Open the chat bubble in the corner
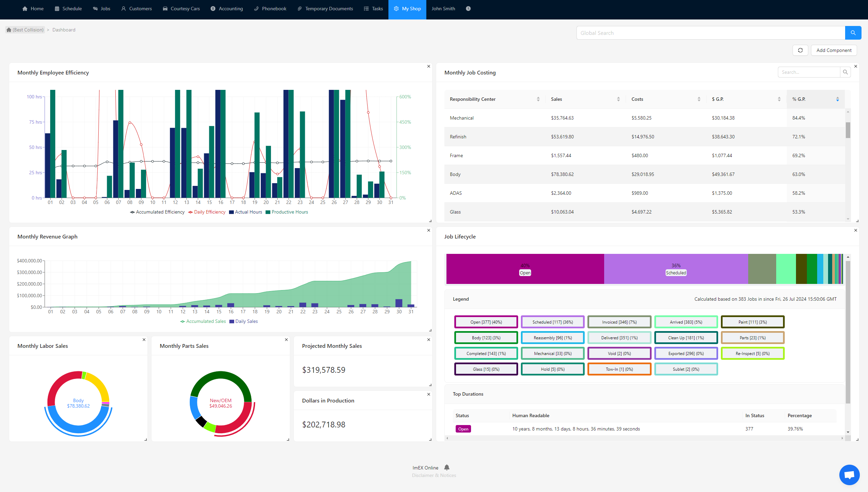 pos(849,475)
